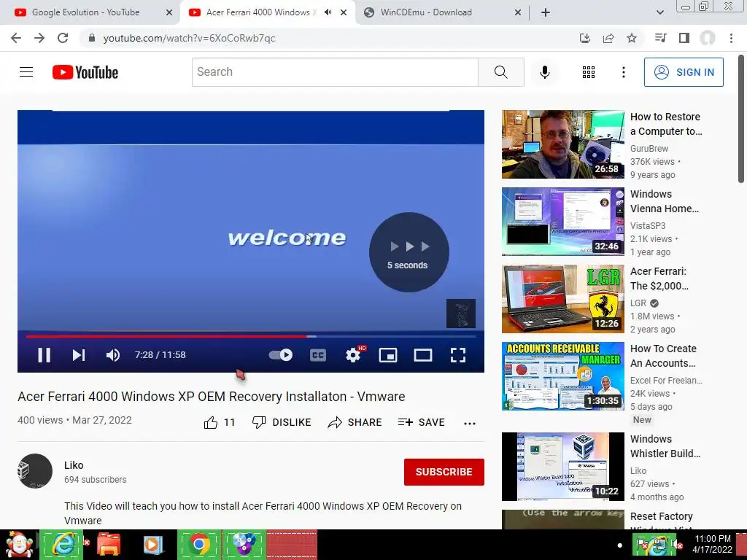Open Acer Ferrari: The $2,000 video thumbnail

[x=562, y=298]
